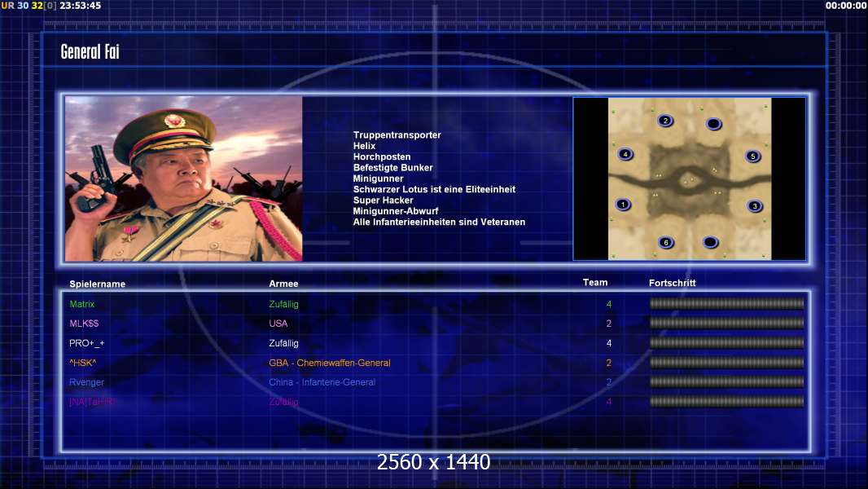Click the loading progress bar for PRO+_+

[727, 343]
